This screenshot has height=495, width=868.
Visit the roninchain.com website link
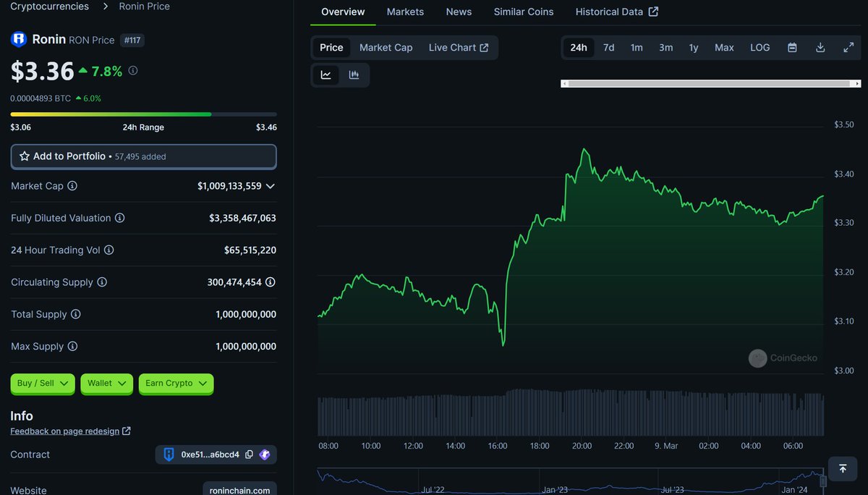click(x=239, y=490)
